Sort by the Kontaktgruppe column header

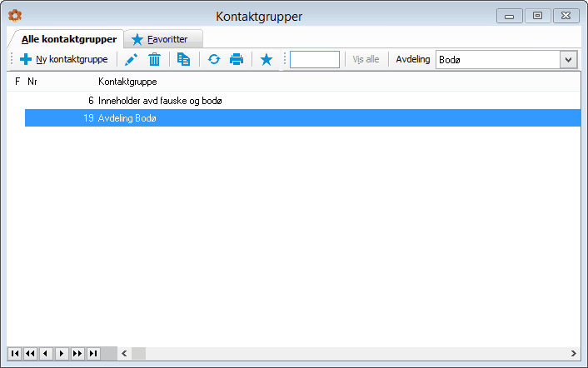pyautogui.click(x=127, y=82)
